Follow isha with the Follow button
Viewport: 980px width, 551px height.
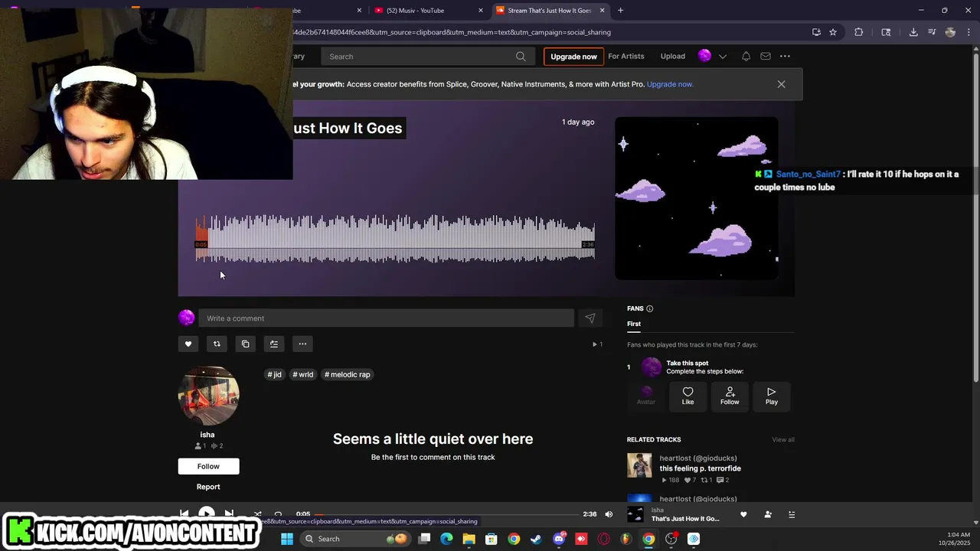tap(208, 466)
